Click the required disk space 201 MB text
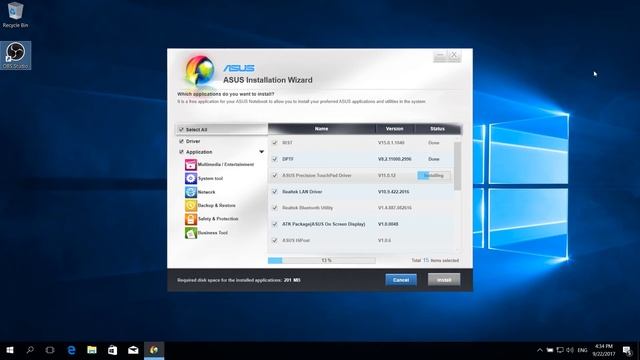The image size is (640, 360). coord(239,280)
